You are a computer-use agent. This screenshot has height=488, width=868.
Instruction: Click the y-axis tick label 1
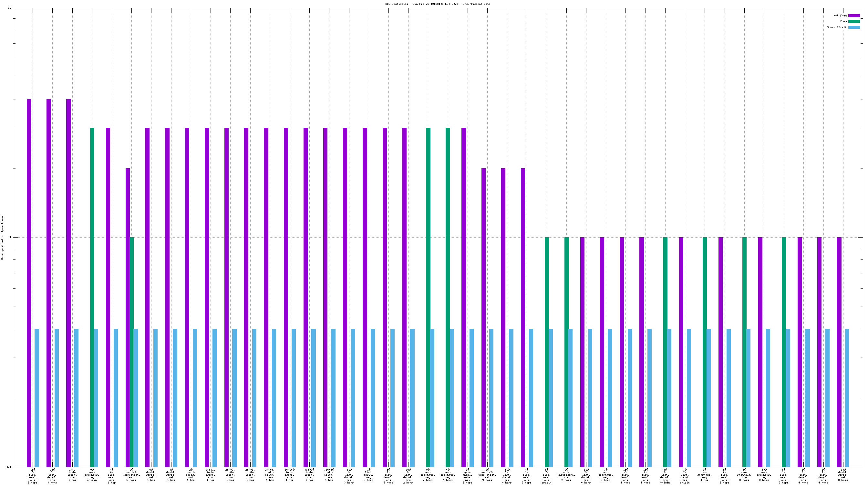pyautogui.click(x=10, y=238)
